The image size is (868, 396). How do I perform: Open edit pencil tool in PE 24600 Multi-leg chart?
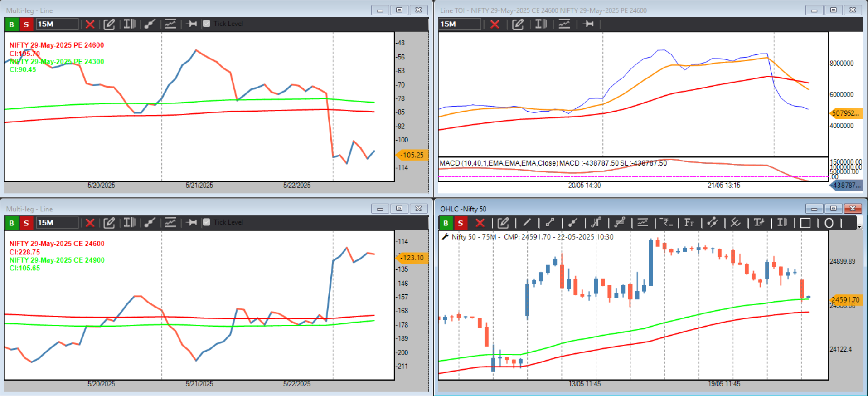pos(109,24)
